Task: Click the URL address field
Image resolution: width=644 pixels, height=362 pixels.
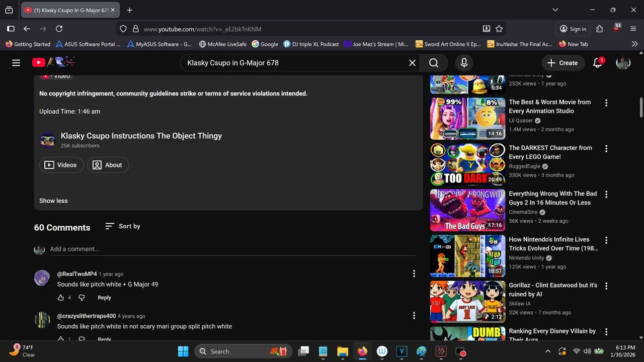Action: click(310, 29)
